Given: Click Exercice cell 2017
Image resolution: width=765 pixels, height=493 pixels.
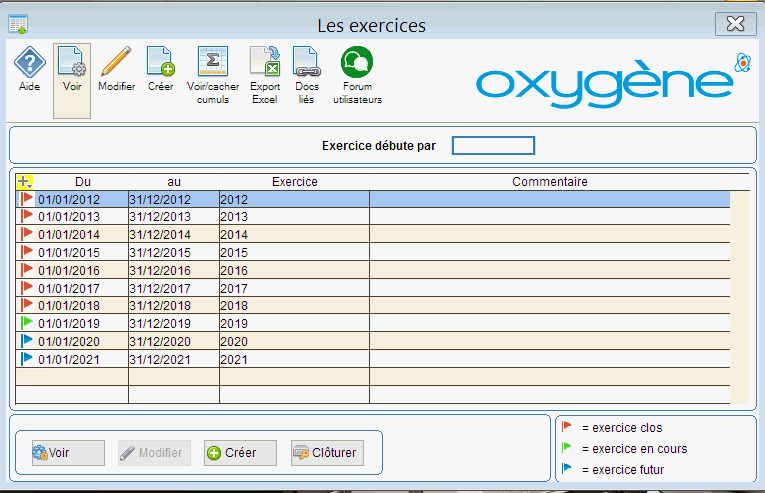Looking at the screenshot, I should 295,288.
